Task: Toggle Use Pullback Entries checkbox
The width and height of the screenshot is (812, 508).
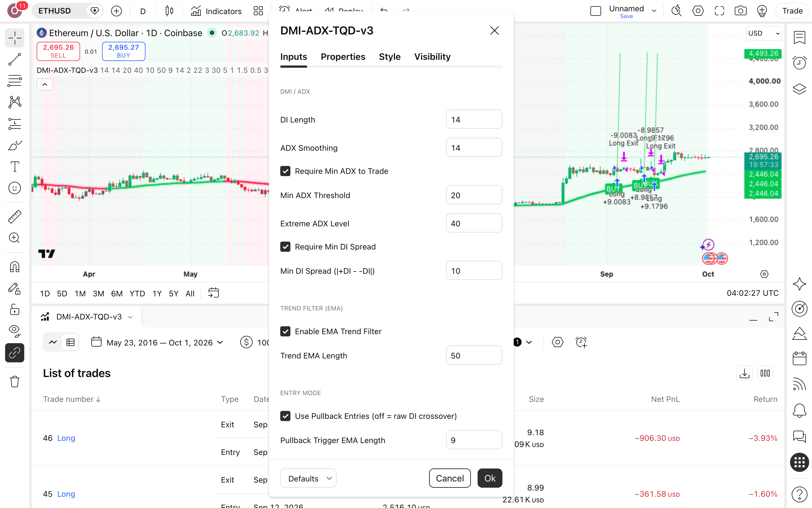Action: click(x=285, y=416)
